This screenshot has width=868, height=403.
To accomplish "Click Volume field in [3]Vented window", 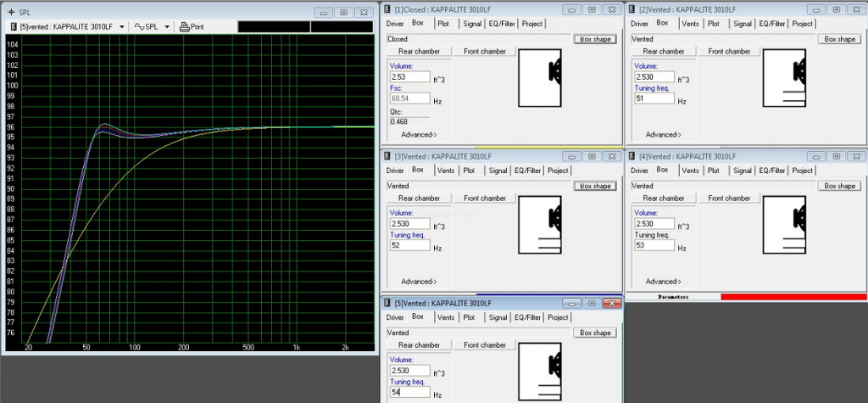I will pos(409,224).
